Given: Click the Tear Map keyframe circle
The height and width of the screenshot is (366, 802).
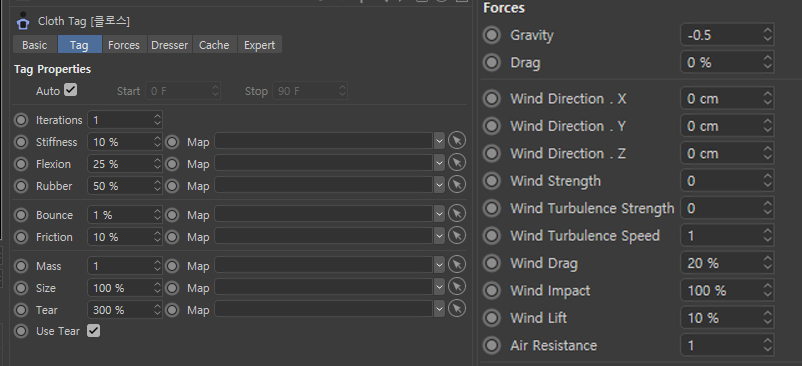Looking at the screenshot, I should (x=172, y=310).
